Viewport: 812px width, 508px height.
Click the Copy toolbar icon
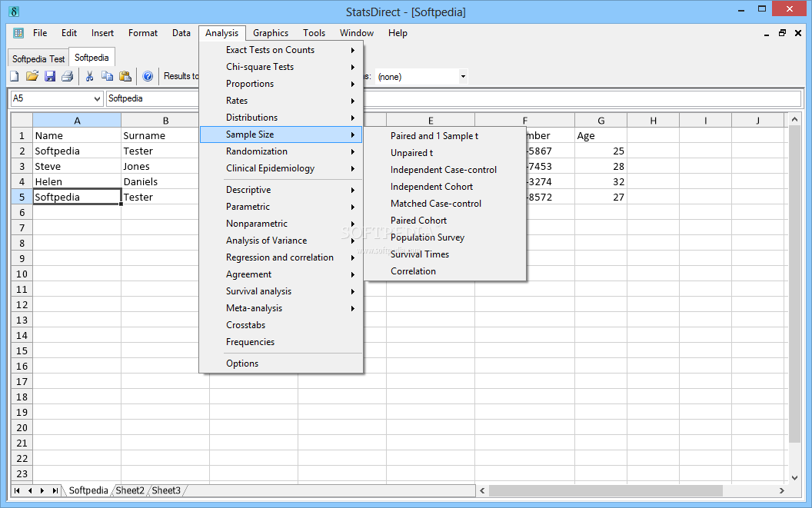107,76
